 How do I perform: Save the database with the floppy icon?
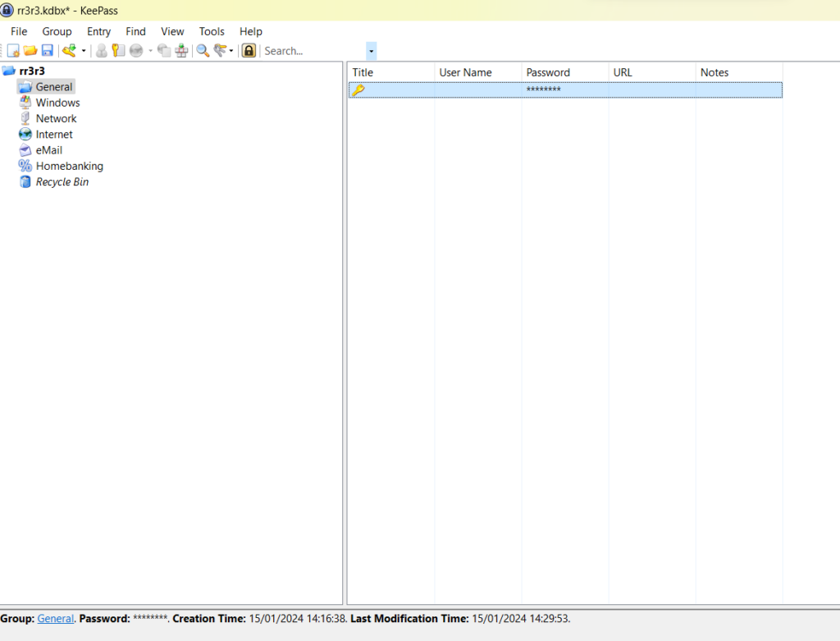coord(48,51)
